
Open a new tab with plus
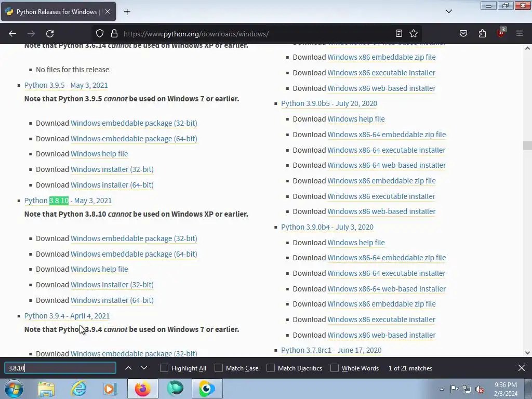coord(127,12)
